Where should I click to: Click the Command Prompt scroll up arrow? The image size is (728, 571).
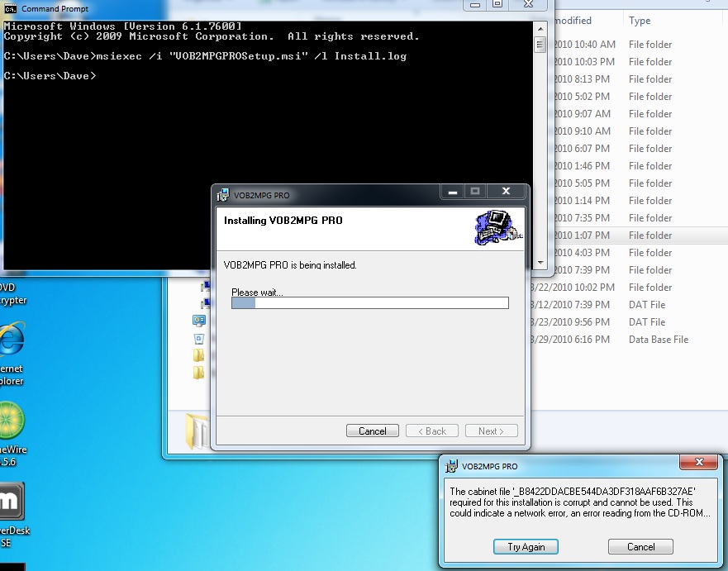point(540,29)
